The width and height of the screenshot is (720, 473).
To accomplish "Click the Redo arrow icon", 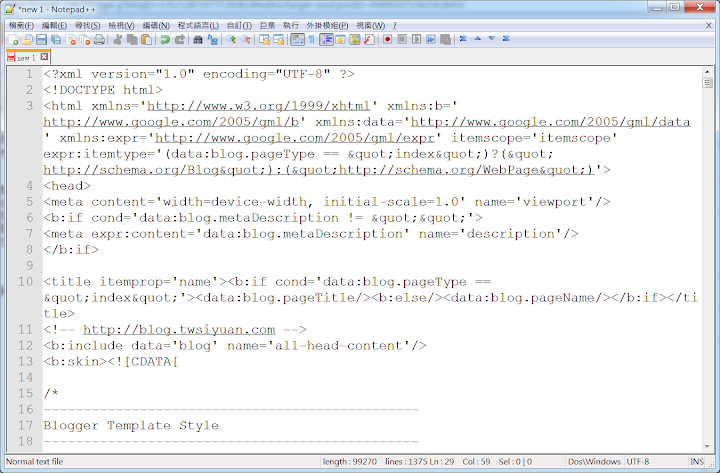I will [x=180, y=39].
